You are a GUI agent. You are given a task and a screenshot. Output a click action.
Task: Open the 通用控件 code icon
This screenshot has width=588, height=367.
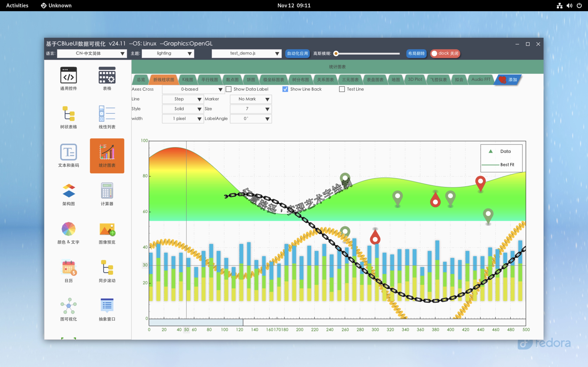[69, 75]
